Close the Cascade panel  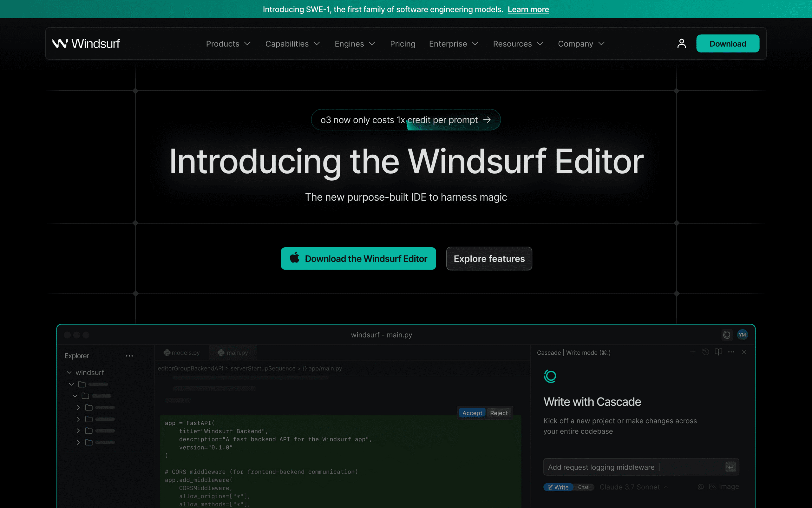[x=744, y=352]
